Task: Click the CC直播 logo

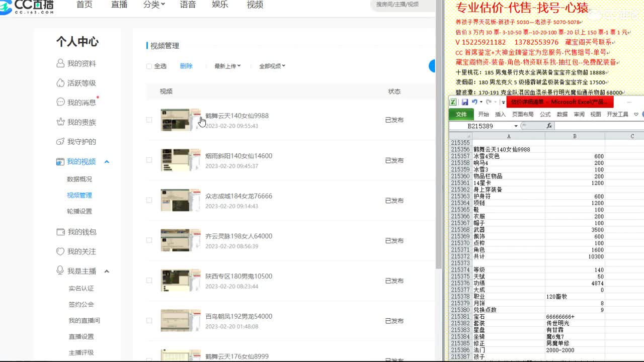Action: (28, 6)
